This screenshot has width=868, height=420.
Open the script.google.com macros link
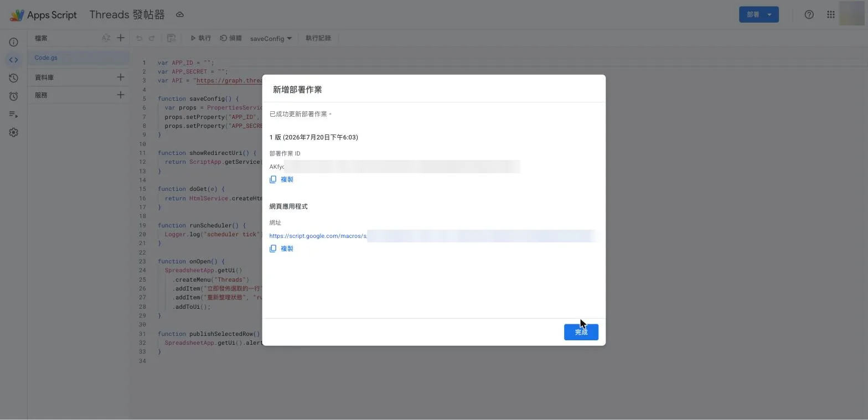pos(318,236)
